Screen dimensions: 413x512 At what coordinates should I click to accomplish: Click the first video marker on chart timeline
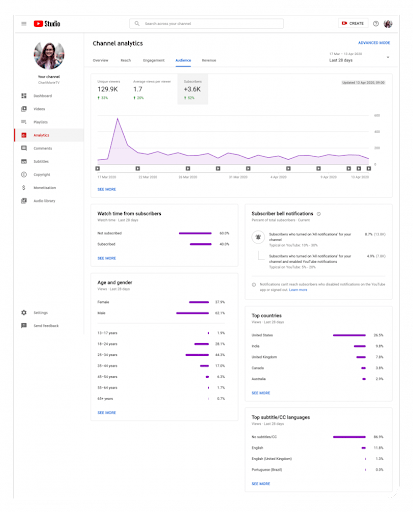point(98,168)
